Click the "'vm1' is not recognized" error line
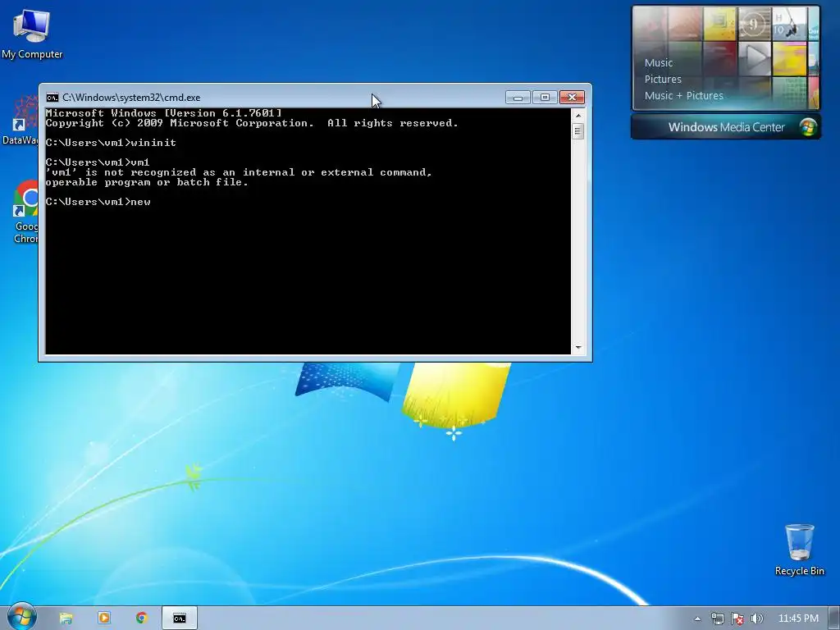Viewport: 840px width, 630px height. tap(239, 172)
